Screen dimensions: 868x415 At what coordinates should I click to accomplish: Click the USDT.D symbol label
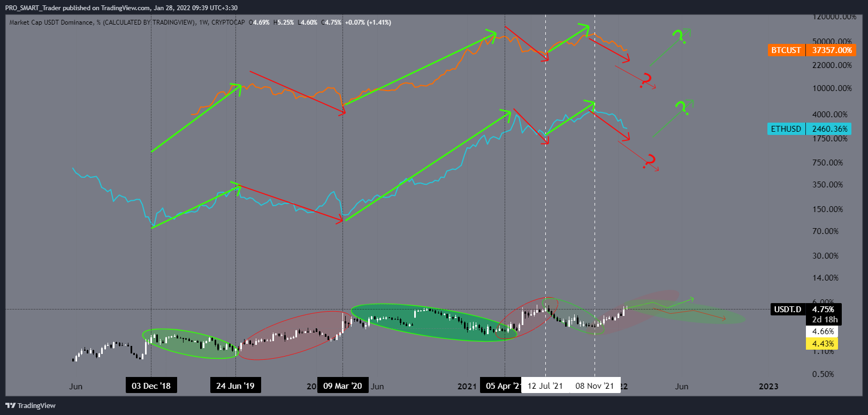click(788, 310)
